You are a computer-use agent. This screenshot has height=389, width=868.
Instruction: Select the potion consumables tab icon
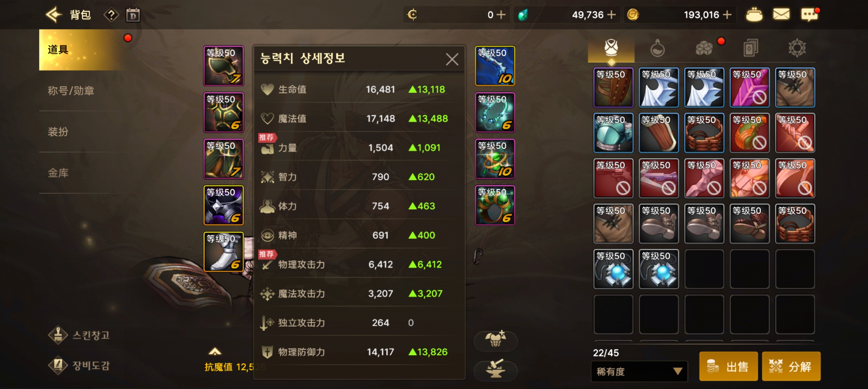(x=657, y=48)
